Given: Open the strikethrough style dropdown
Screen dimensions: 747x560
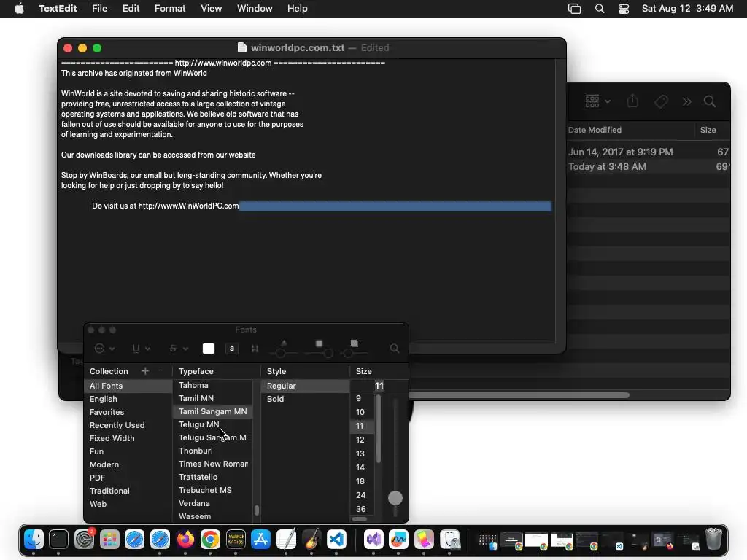Looking at the screenshot, I should [x=179, y=349].
